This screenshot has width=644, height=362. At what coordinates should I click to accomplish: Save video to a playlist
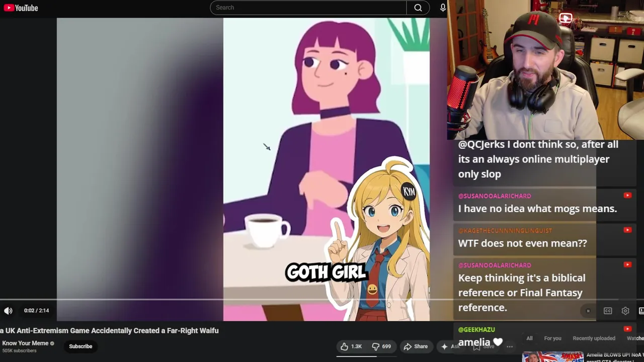tap(484, 346)
